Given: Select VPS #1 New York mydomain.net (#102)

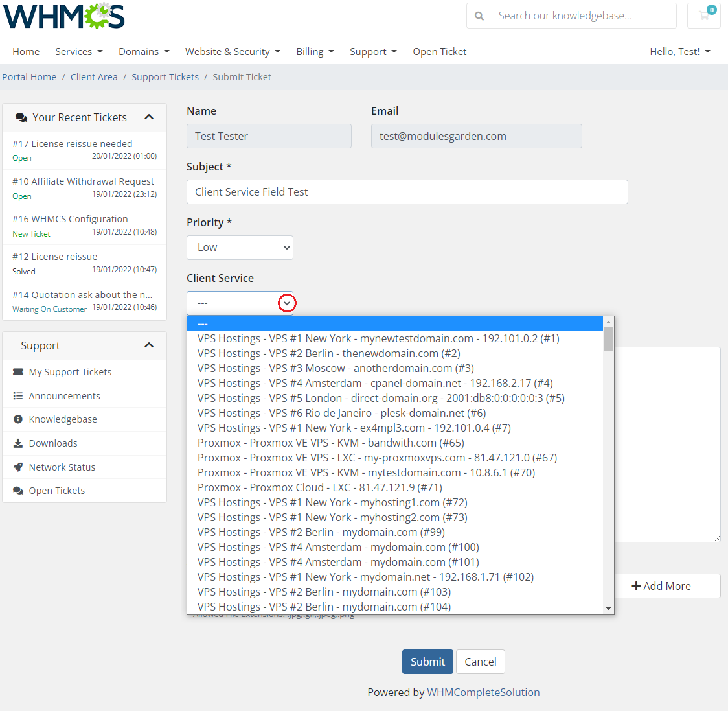Looking at the screenshot, I should [394, 577].
